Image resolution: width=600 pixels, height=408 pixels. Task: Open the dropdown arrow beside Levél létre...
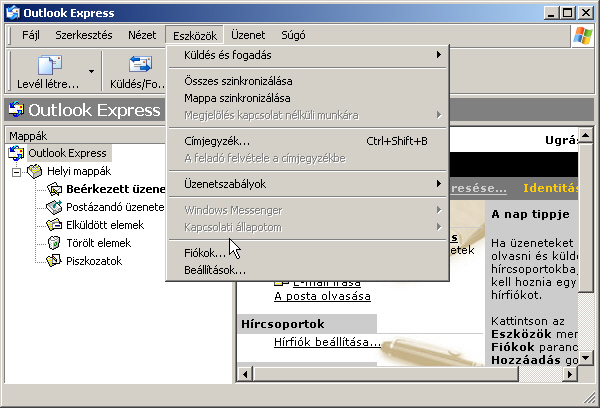point(91,71)
